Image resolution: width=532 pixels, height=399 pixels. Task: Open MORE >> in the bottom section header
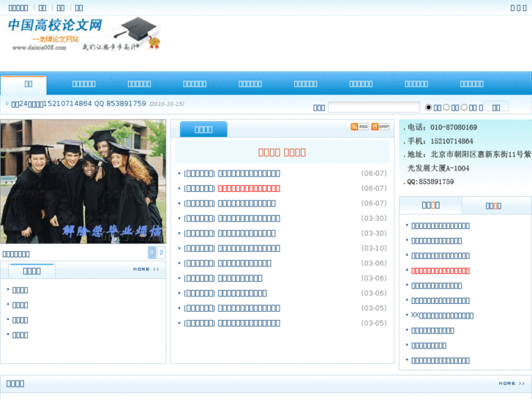click(x=512, y=383)
